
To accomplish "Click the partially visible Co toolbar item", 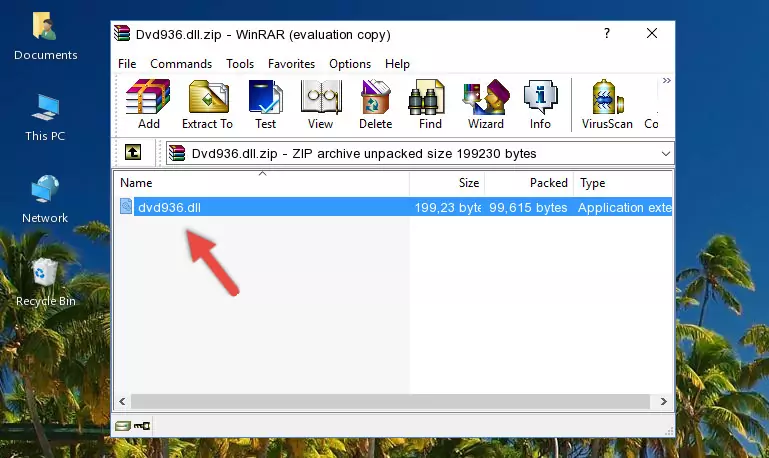I will [x=651, y=124].
